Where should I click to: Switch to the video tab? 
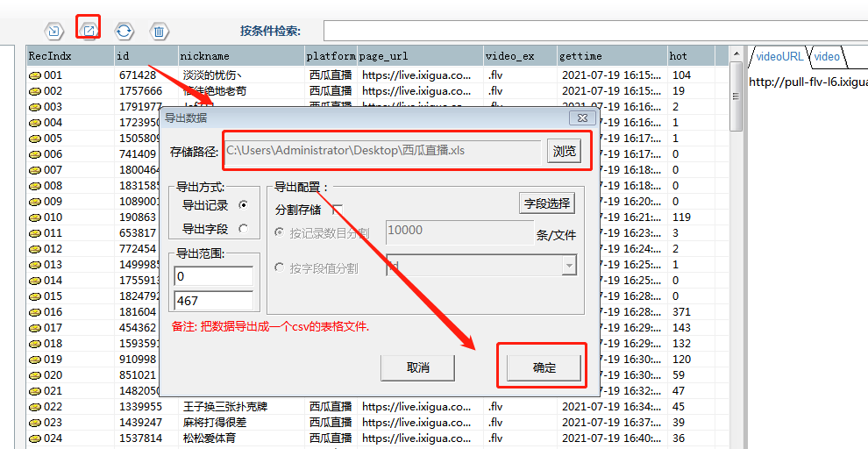pos(827,56)
